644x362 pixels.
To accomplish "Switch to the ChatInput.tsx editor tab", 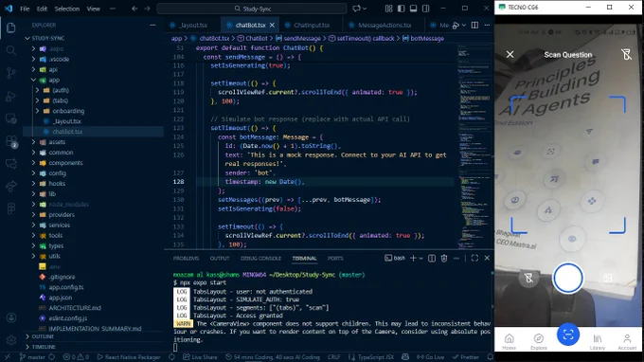I will click(312, 25).
